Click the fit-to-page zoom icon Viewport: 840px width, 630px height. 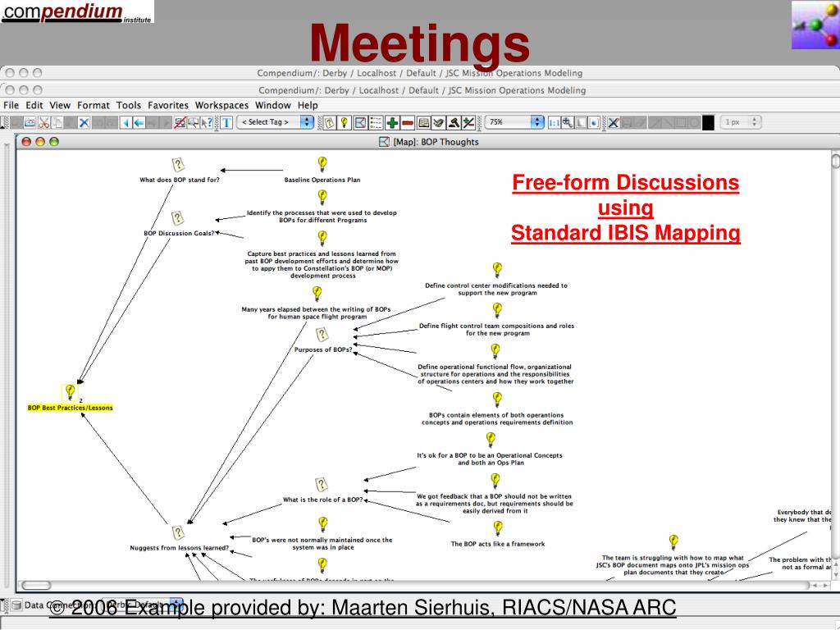click(581, 123)
